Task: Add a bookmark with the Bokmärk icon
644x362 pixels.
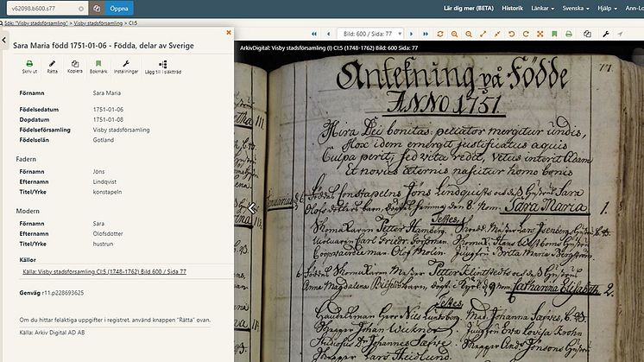Action: [x=99, y=67]
